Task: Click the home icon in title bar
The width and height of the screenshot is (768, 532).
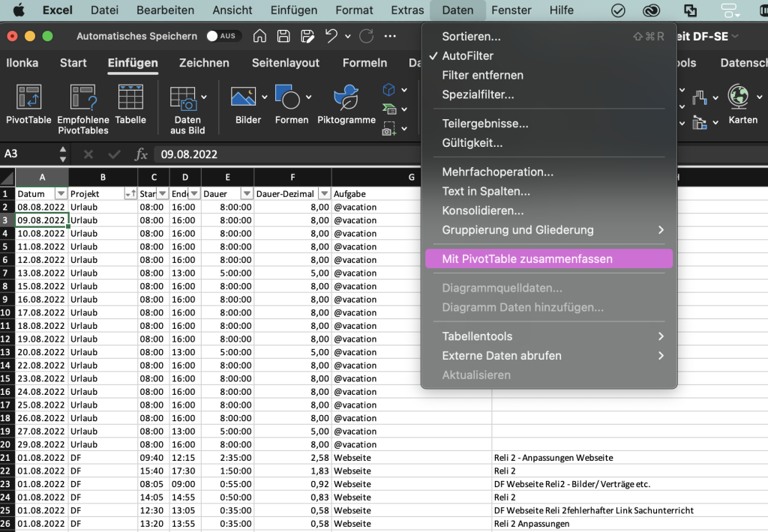Action: click(259, 36)
